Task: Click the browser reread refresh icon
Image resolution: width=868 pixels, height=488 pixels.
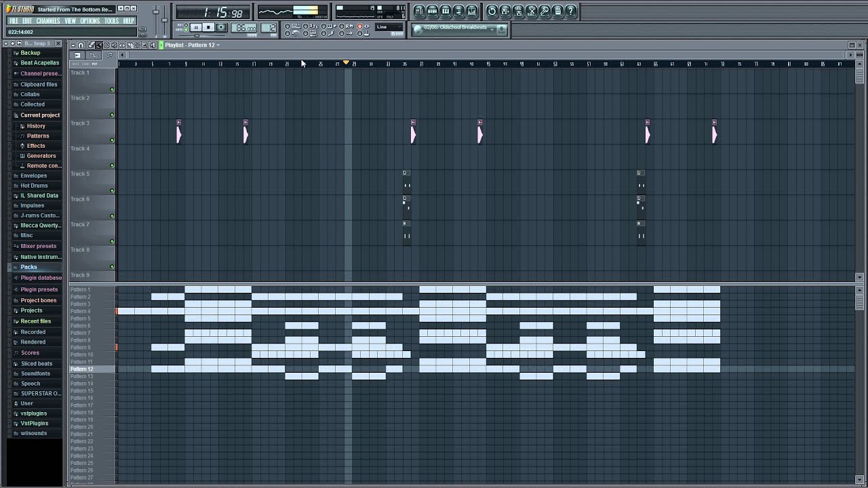Action: pyautogui.click(x=19, y=43)
